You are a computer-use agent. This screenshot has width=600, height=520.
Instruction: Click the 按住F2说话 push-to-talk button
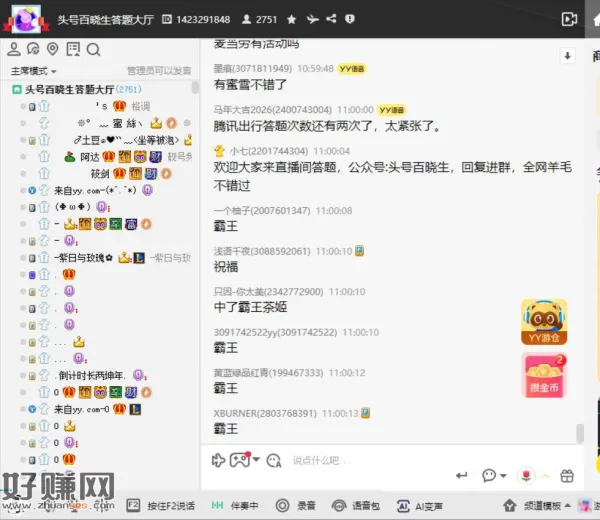(x=161, y=506)
